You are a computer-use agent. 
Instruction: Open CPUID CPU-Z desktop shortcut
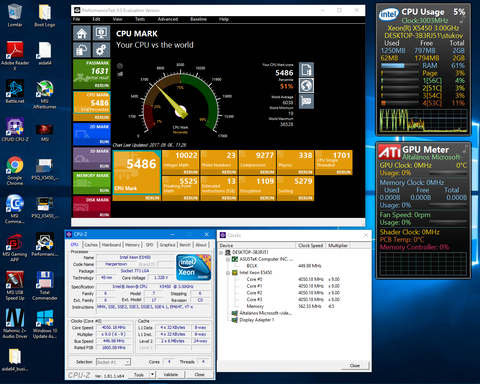15,130
